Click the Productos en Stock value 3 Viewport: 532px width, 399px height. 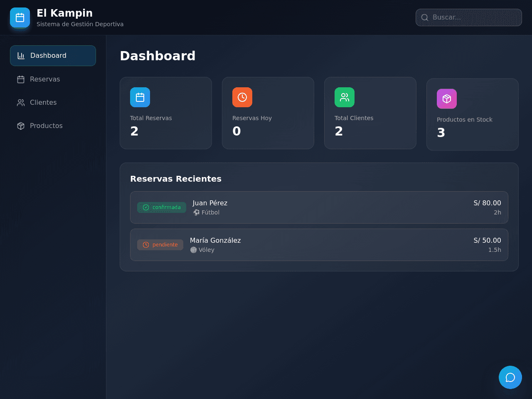click(441, 133)
